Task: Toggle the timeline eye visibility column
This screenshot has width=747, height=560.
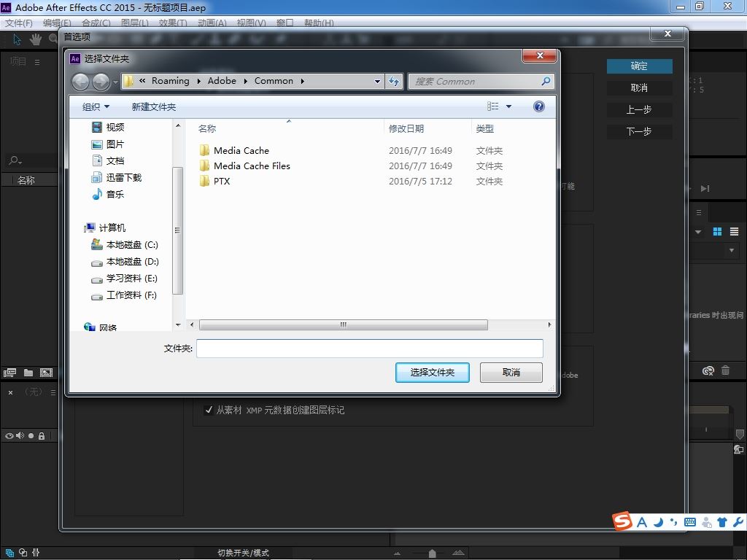Action: coord(9,436)
